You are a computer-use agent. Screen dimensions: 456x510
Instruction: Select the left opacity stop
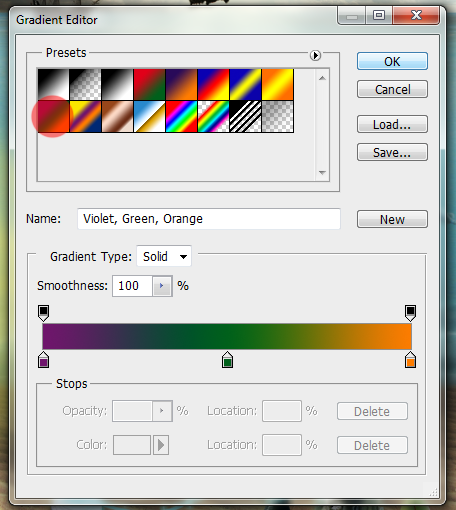44,313
